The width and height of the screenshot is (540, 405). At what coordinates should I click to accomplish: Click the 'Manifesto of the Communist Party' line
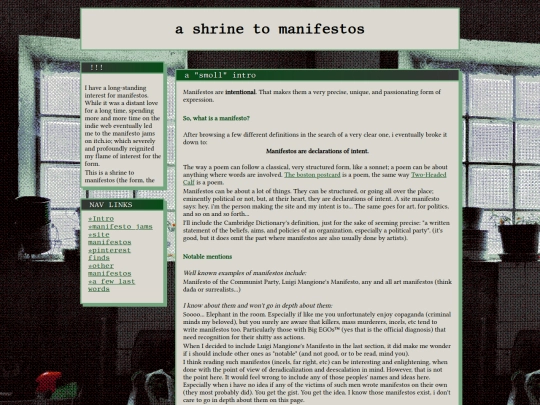(317, 286)
